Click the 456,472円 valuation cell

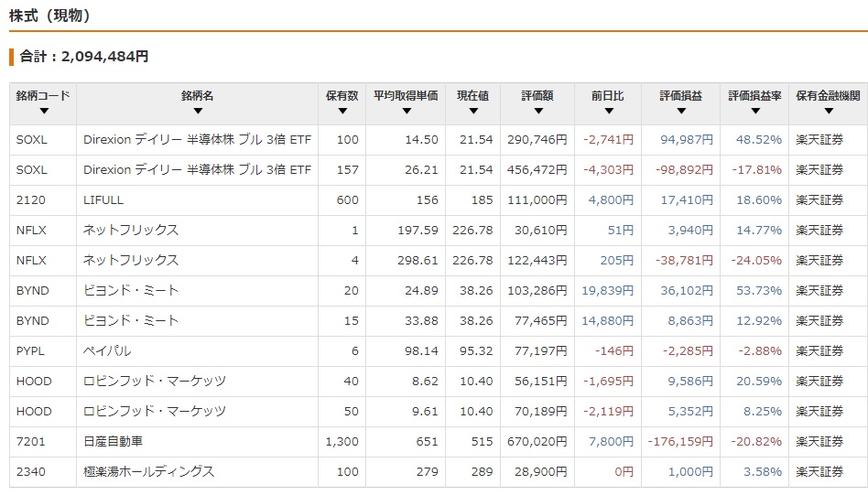point(537,170)
